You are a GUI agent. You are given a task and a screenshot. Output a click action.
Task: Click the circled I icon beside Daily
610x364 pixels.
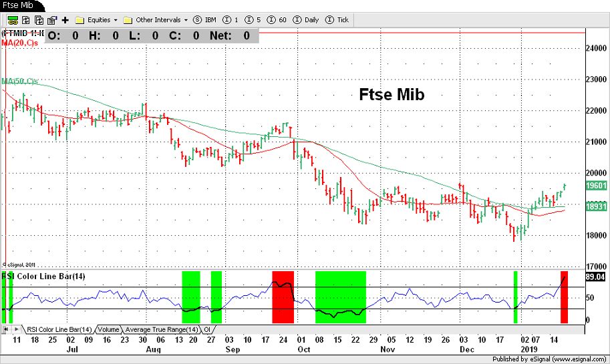pos(297,20)
